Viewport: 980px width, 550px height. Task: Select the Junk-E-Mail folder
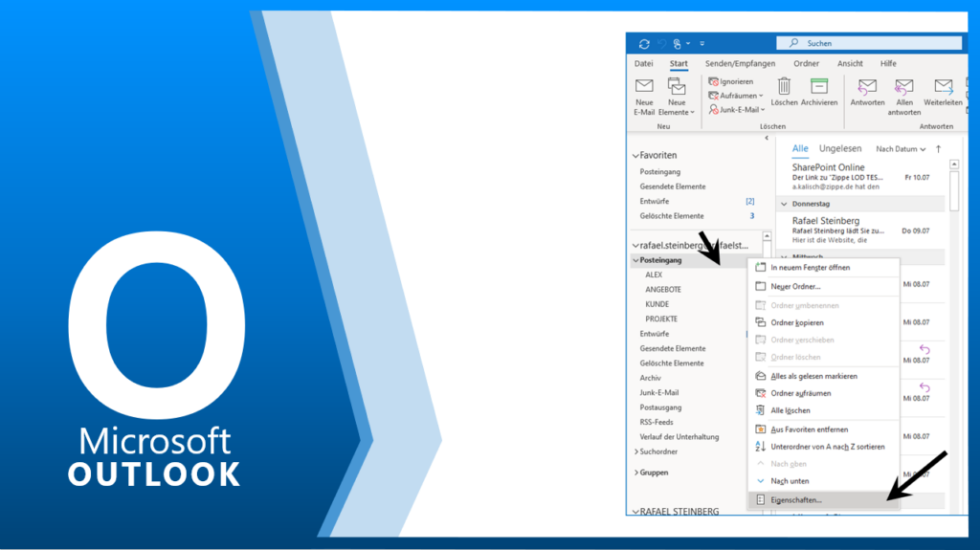pos(658,392)
